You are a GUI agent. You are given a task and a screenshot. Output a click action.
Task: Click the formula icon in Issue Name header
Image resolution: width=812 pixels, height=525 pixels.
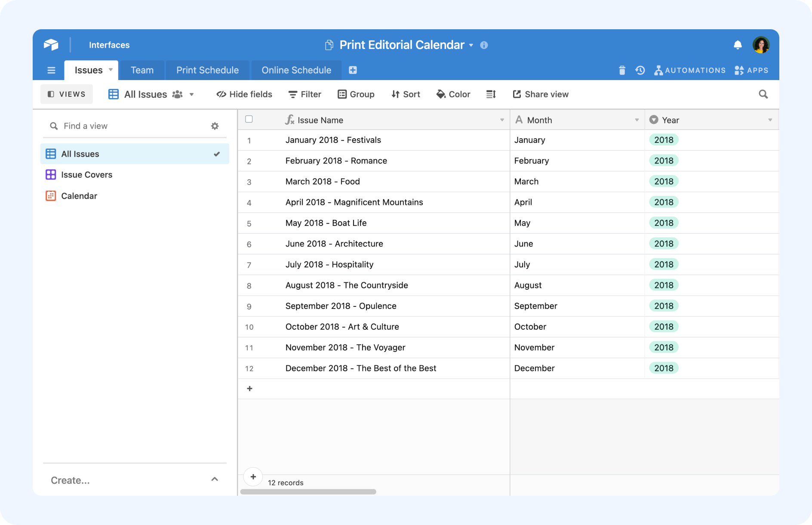(x=290, y=120)
